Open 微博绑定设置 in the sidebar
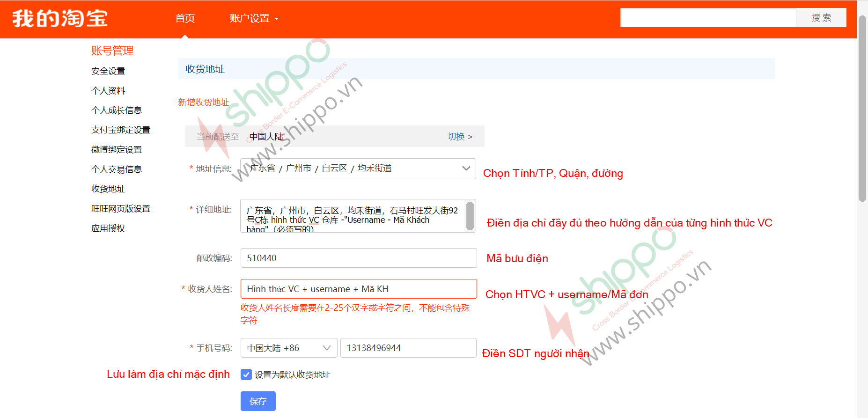 pyautogui.click(x=117, y=150)
